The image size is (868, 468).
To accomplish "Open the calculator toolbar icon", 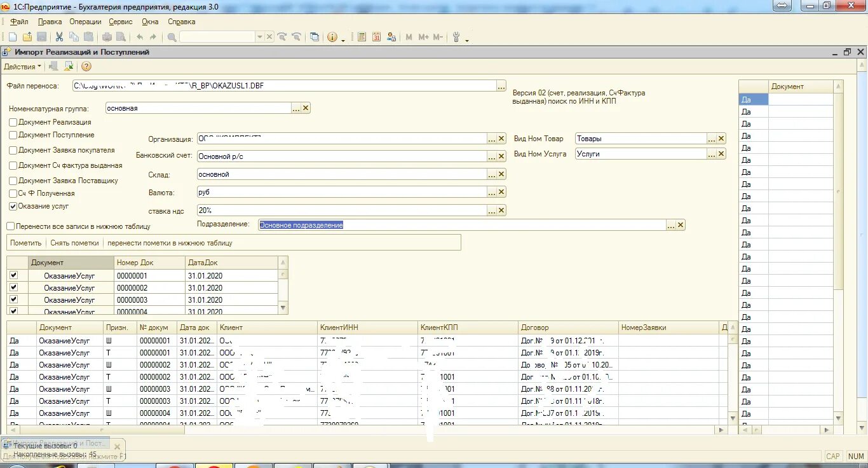I will coord(362,38).
